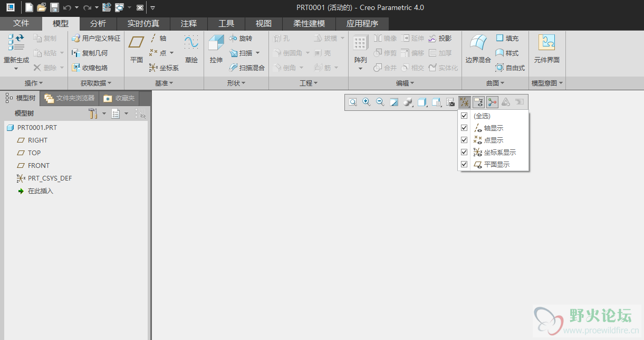Open User-Defined Feature (用户定义特征)
Viewport: 644px width, 340px height.
tap(96, 39)
